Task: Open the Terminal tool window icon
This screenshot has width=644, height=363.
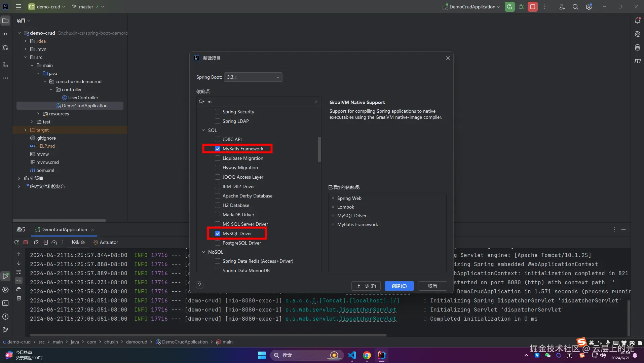Action: click(x=5, y=303)
